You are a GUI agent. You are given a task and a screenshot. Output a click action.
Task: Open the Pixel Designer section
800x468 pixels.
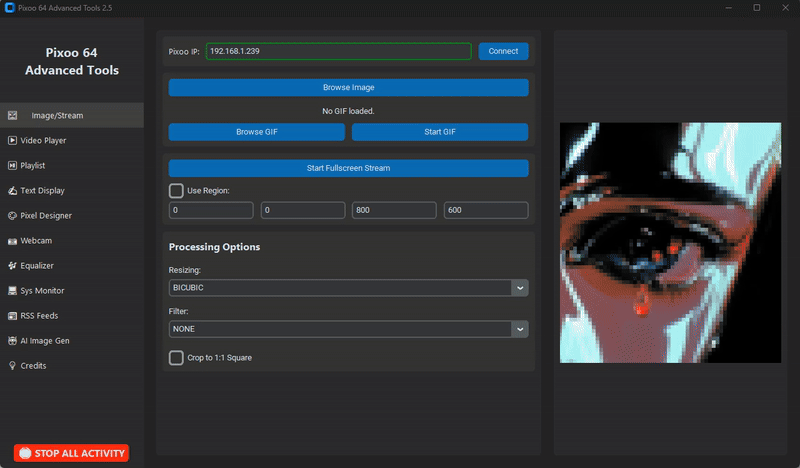tap(71, 215)
